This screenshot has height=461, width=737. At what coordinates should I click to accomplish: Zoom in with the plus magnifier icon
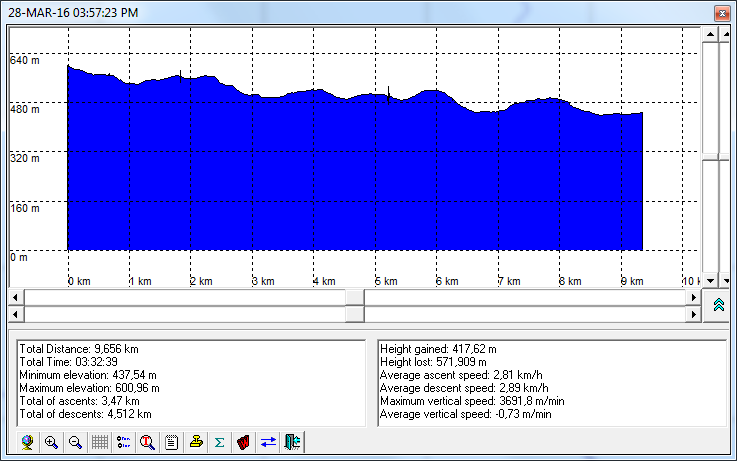[52, 442]
